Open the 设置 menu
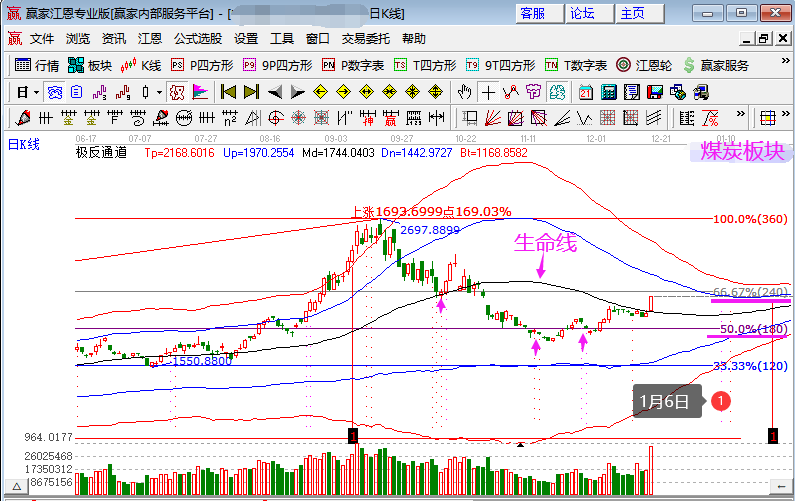Image resolution: width=795 pixels, height=501 pixels. coord(246,39)
